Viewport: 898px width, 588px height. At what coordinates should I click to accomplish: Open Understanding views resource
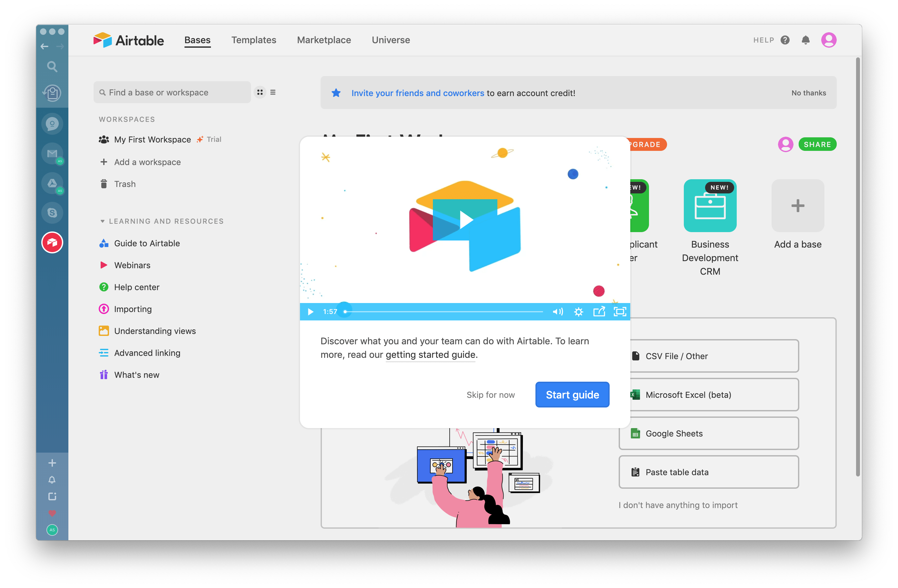pos(155,331)
